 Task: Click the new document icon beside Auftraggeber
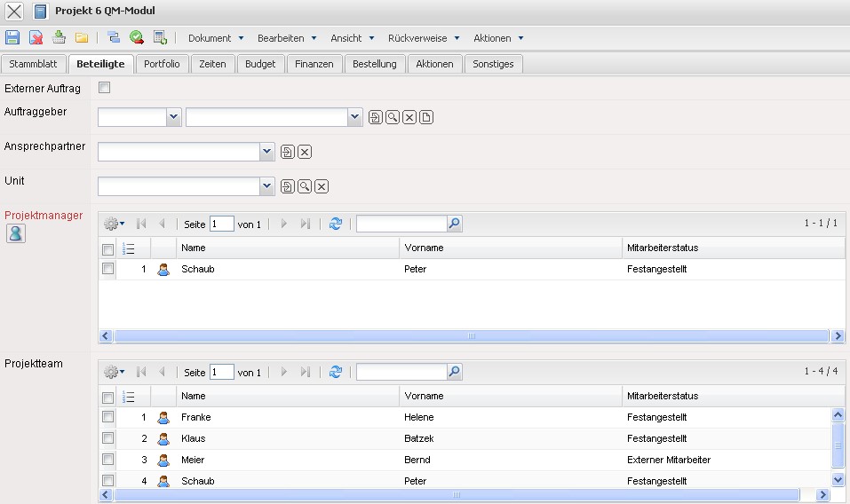426,117
